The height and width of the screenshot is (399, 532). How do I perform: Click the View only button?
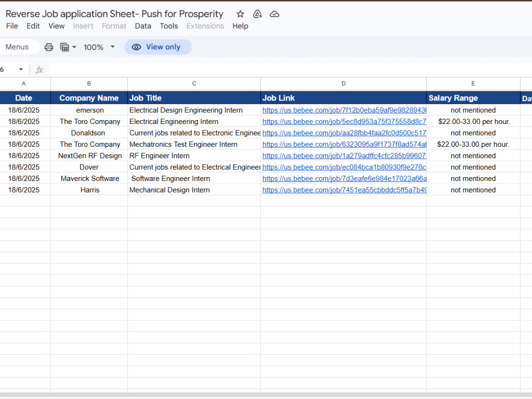[158, 47]
